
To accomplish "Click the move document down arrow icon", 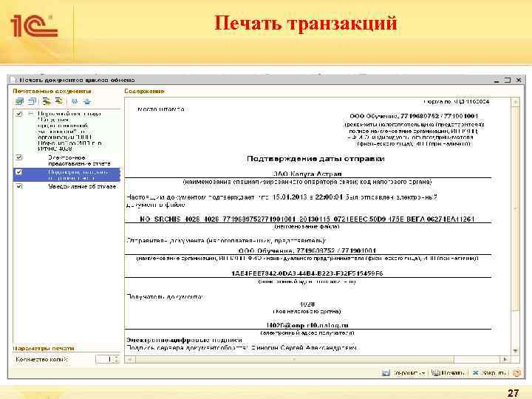I will pyautogui.click(x=75, y=101).
